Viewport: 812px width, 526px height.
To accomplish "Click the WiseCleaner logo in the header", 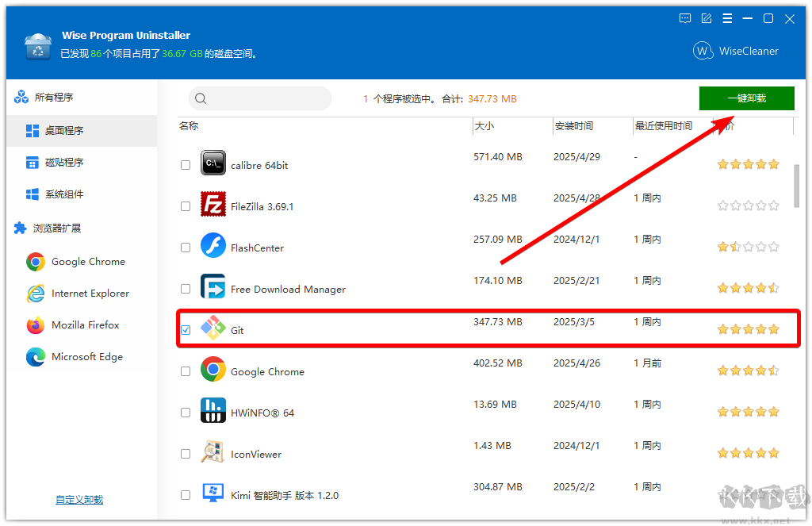I will click(703, 50).
